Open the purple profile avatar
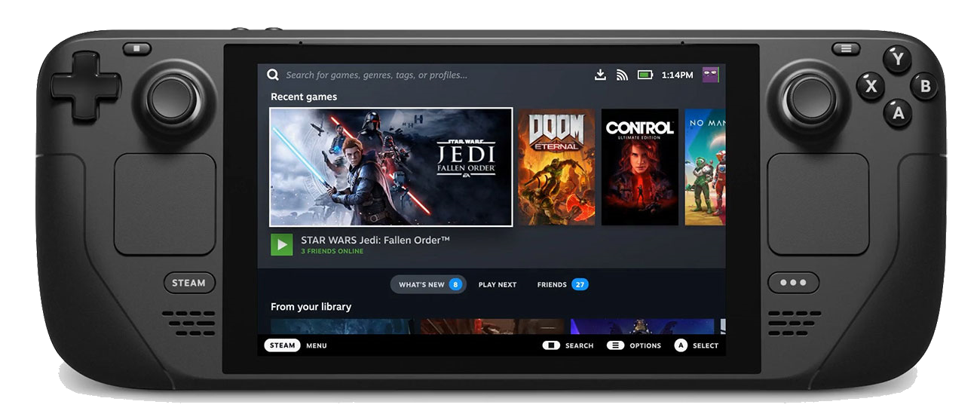The height and width of the screenshot is (420, 980). click(710, 75)
